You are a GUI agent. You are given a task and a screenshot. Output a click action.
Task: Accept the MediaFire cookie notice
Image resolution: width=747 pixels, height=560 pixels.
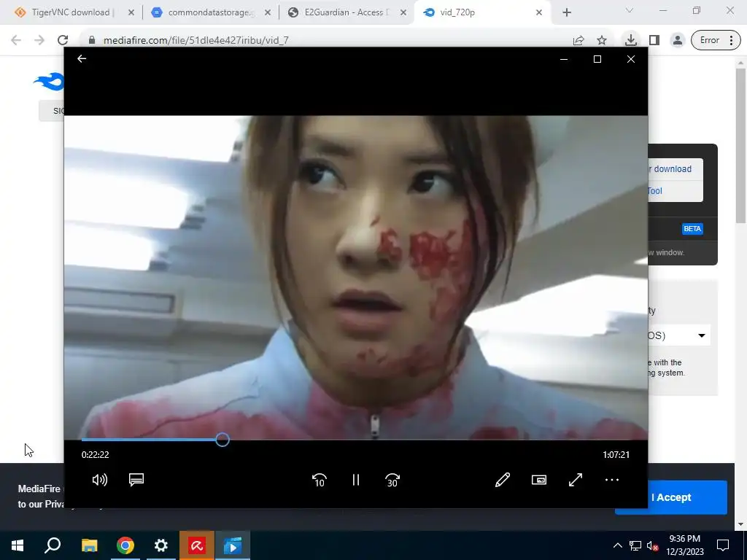(671, 497)
